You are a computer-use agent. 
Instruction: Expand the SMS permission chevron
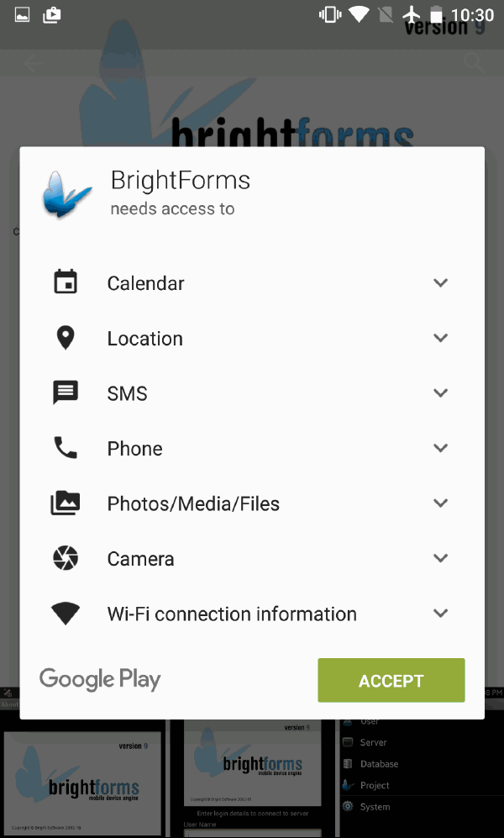(440, 393)
